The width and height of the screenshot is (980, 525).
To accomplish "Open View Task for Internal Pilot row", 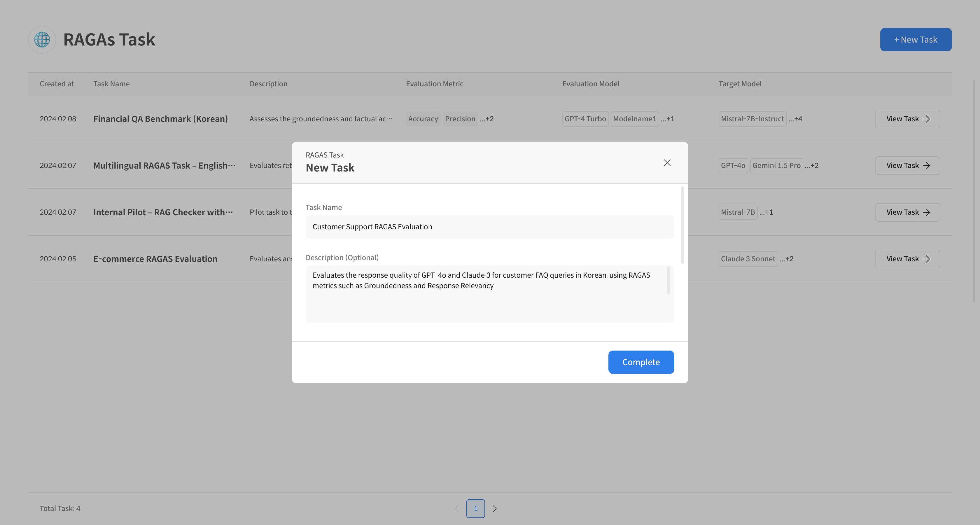I will pos(907,212).
